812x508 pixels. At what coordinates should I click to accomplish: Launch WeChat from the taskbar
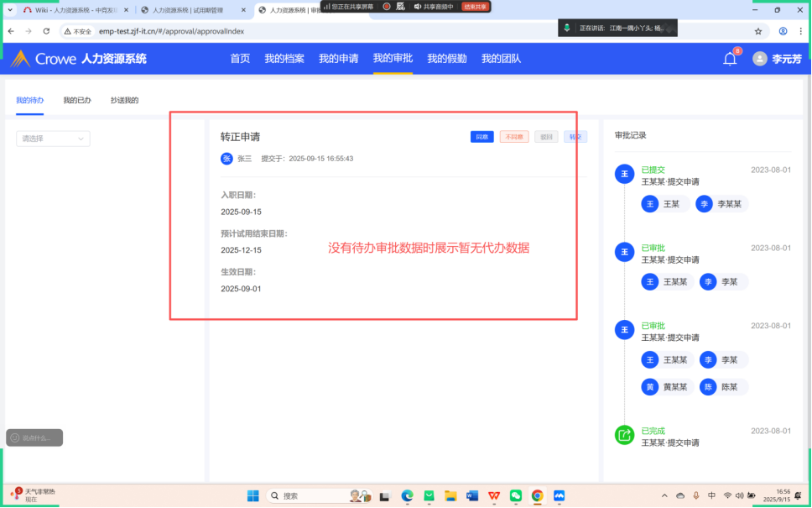pyautogui.click(x=516, y=495)
